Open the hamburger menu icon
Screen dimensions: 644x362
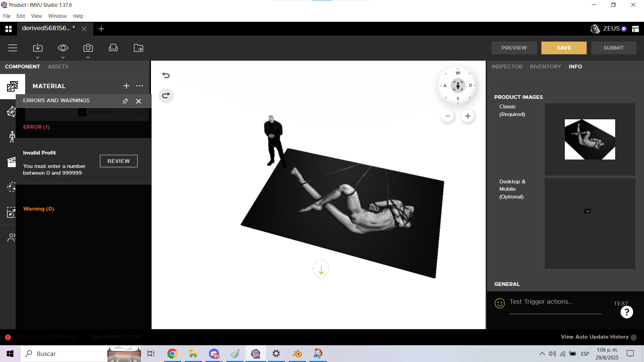[x=13, y=48]
